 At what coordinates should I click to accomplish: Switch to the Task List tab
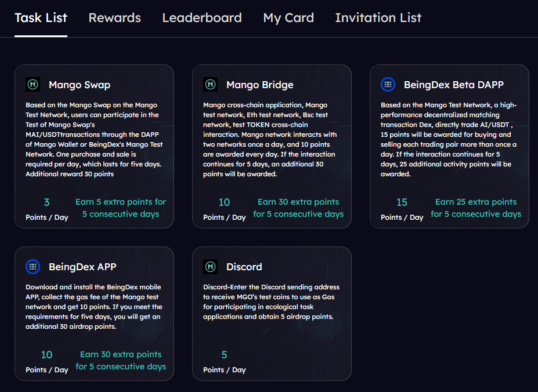(41, 18)
